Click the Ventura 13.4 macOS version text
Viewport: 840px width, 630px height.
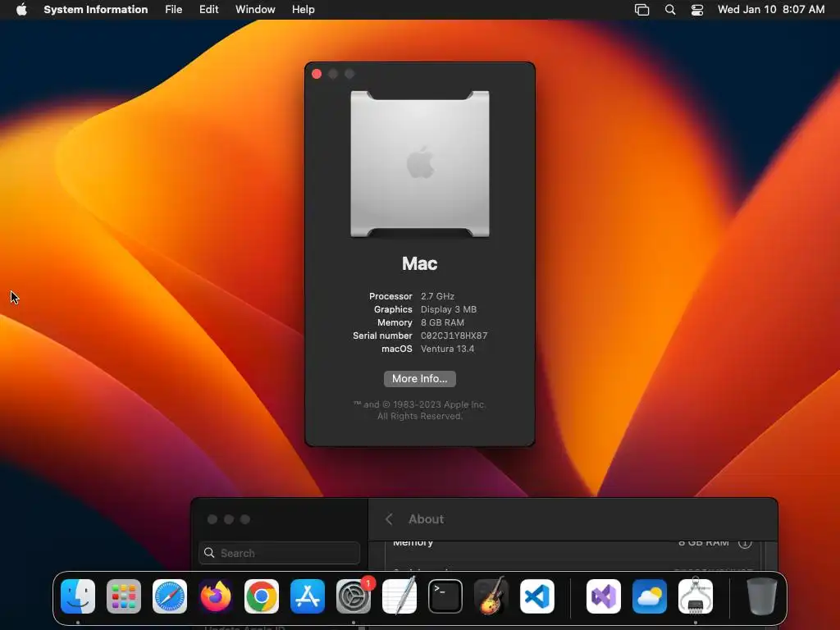coord(447,349)
